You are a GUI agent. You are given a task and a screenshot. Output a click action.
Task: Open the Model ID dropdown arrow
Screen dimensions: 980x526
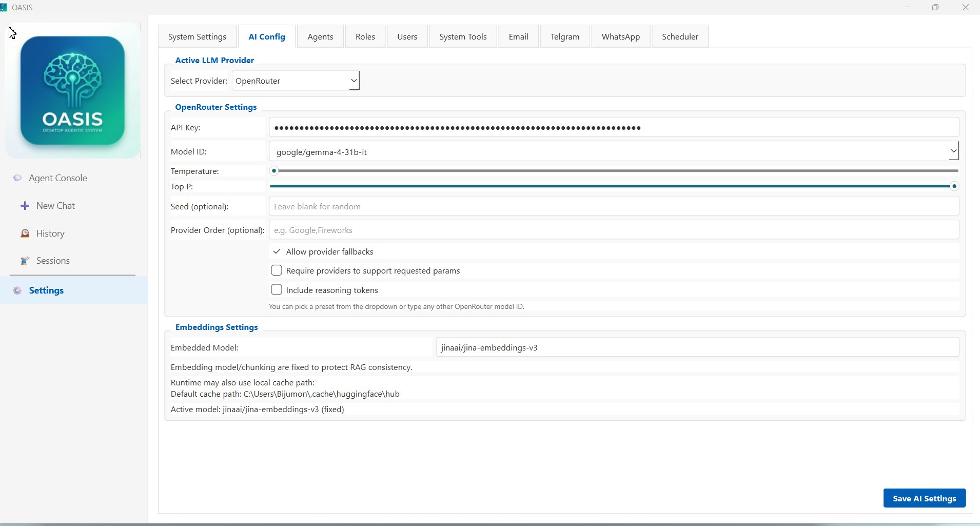pyautogui.click(x=953, y=151)
